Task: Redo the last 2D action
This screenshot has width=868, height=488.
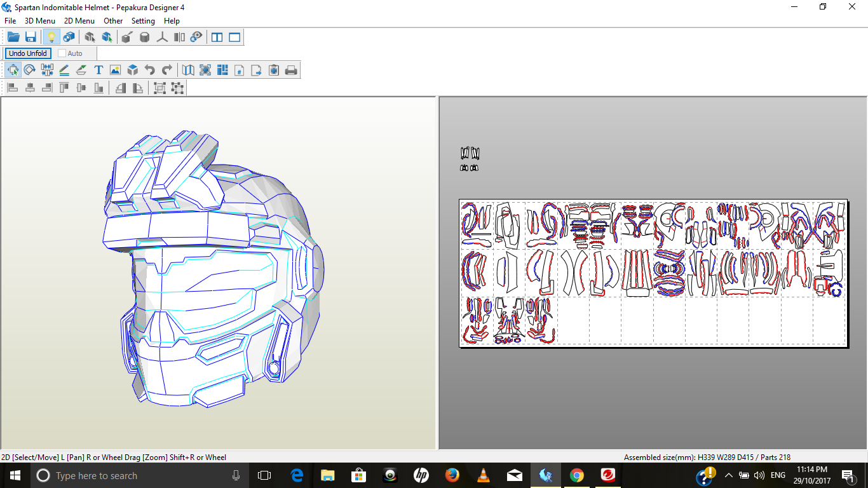Action: (x=167, y=70)
